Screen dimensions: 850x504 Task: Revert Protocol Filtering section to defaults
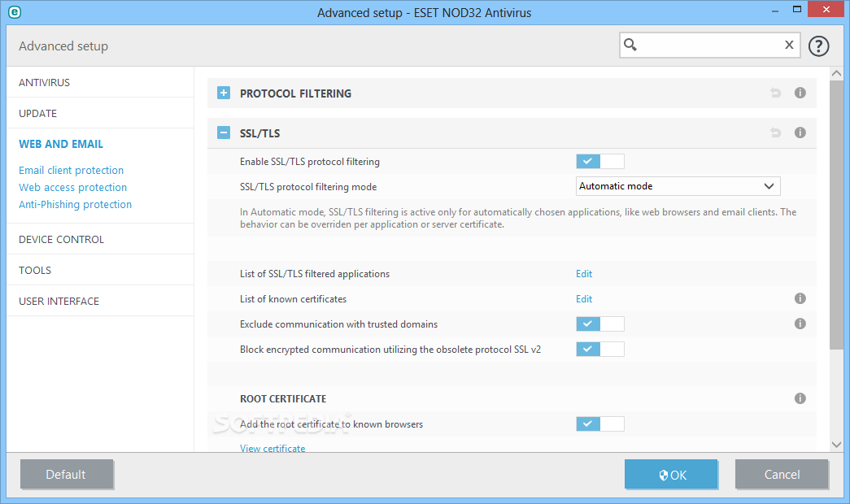[776, 93]
